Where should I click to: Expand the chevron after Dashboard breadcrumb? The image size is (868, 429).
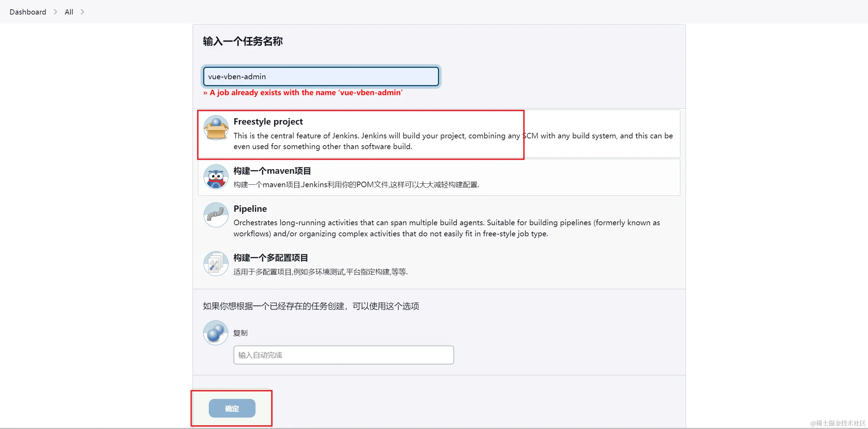pyautogui.click(x=55, y=12)
